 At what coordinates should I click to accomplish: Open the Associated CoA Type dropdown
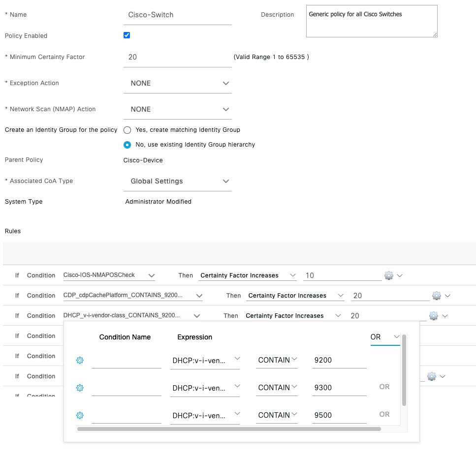(178, 182)
